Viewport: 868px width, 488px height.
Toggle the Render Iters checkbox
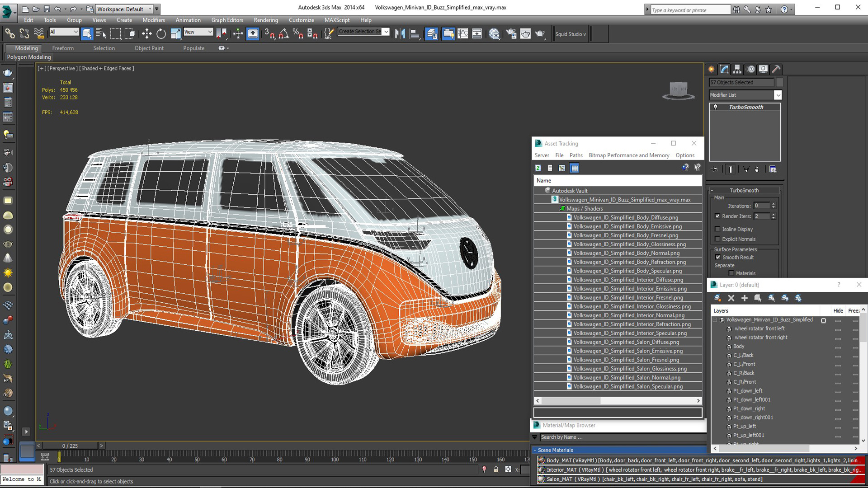point(717,216)
